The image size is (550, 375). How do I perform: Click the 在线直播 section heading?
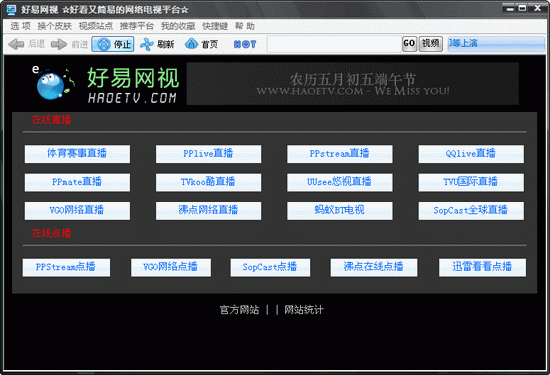pos(52,120)
